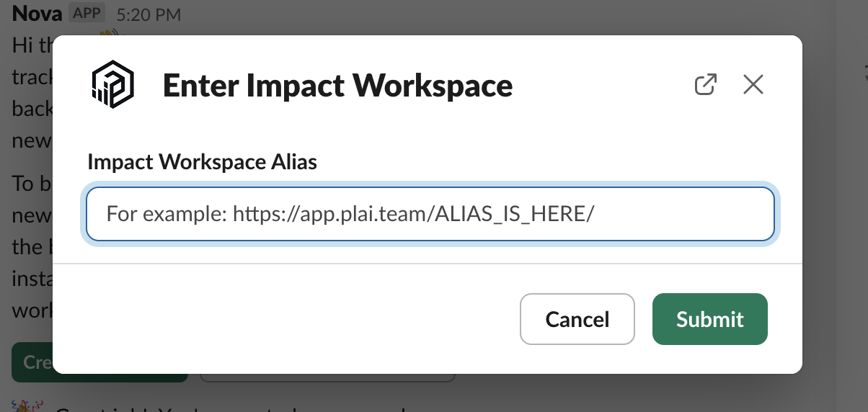Click the waving hand emoji above dialog
The width and height of the screenshot is (868, 412).
pos(108,33)
